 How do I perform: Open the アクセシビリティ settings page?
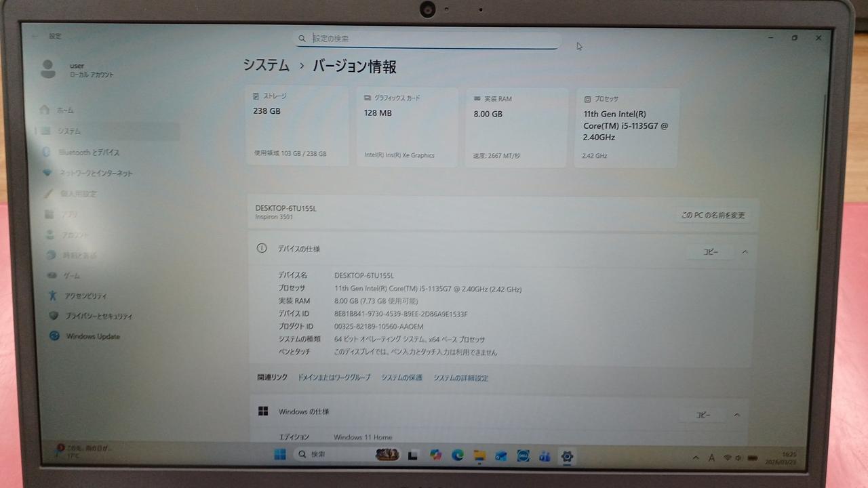85,296
